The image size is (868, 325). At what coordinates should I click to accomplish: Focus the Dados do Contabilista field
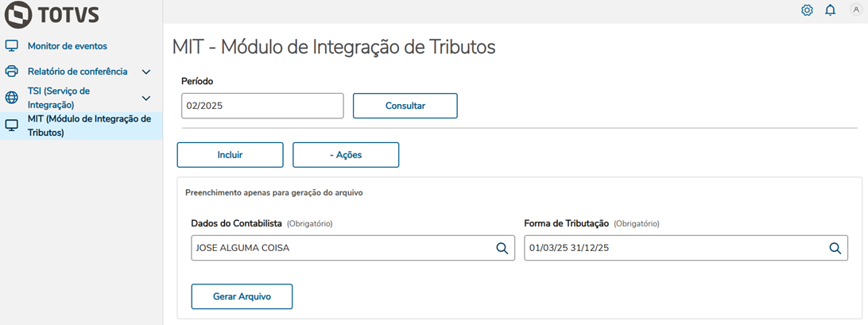342,248
